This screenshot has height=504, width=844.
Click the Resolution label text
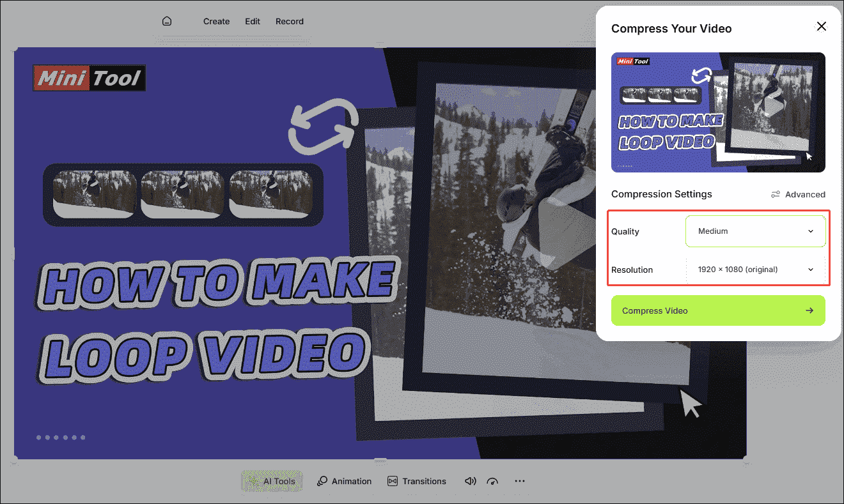coord(632,270)
